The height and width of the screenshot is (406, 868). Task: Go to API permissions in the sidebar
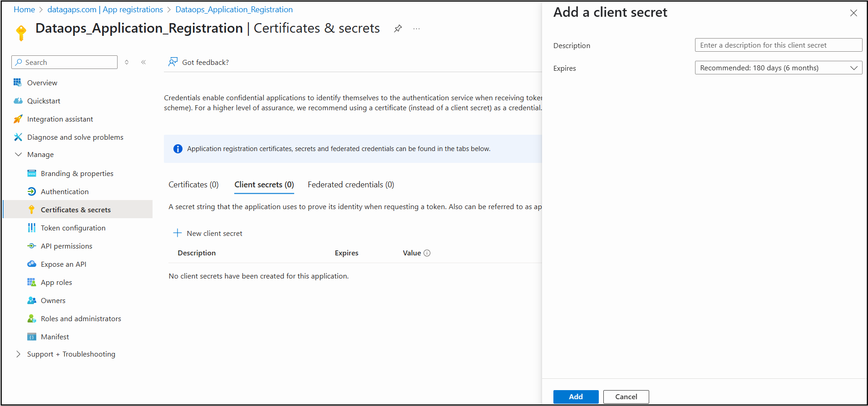point(66,246)
